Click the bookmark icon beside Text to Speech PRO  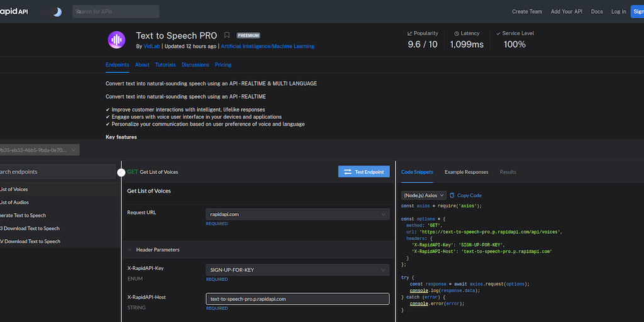(x=227, y=36)
